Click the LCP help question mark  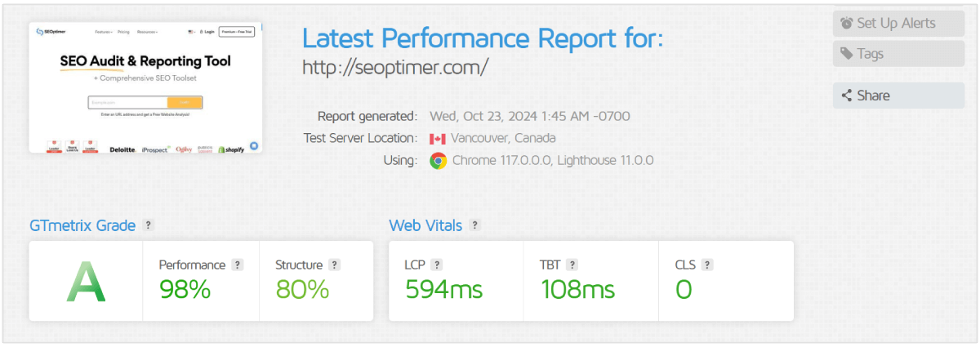click(x=437, y=265)
